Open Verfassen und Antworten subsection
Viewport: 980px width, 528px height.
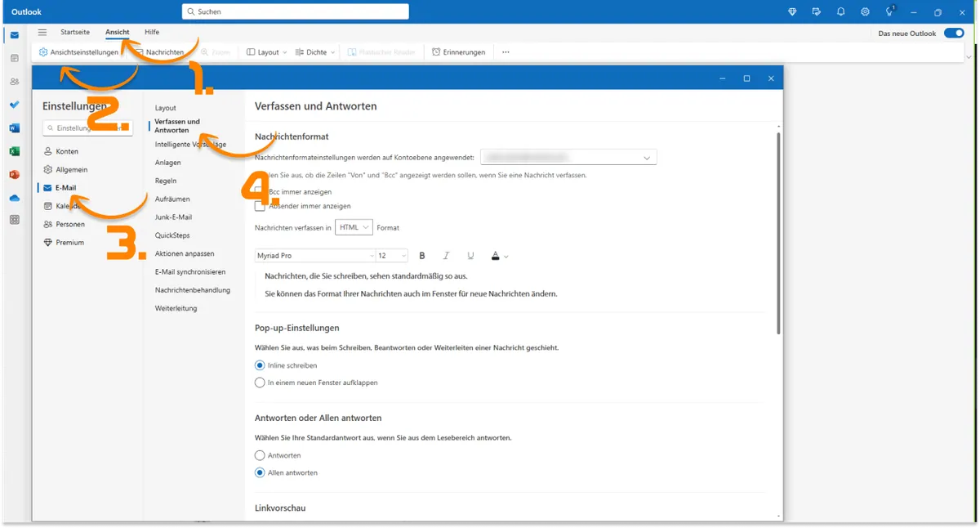coord(177,126)
